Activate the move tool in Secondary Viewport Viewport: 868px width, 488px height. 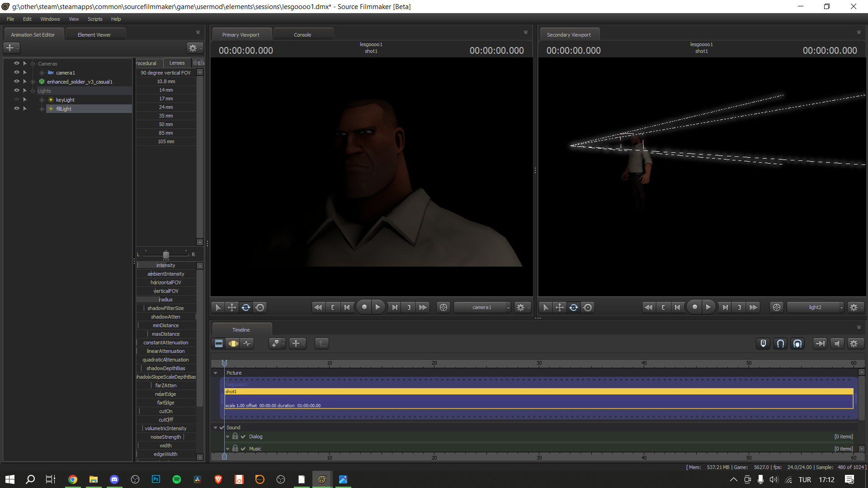coord(560,307)
